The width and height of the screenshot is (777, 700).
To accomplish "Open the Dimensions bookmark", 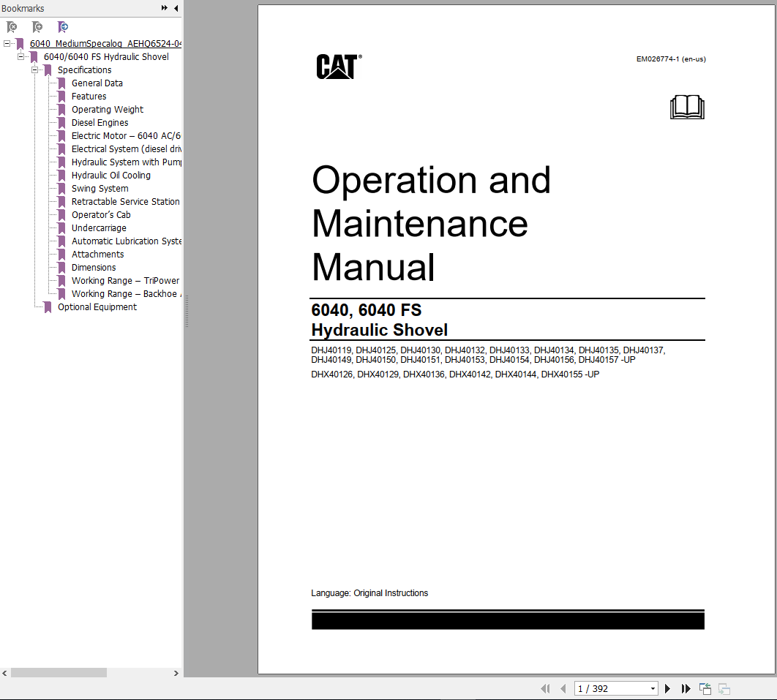I will click(x=94, y=268).
